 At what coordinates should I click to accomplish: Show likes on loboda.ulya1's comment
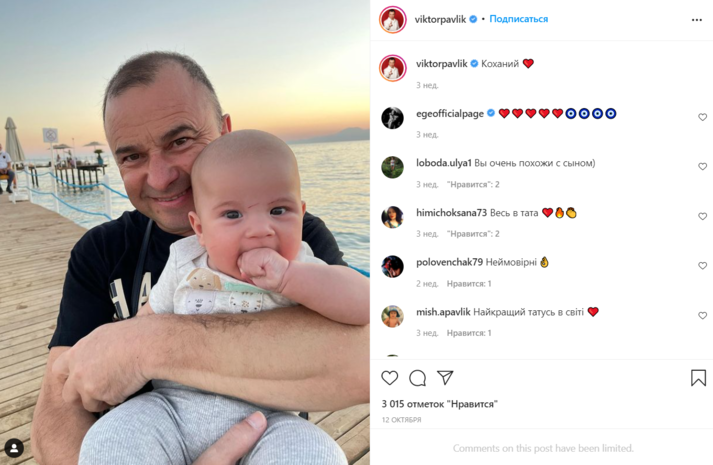pyautogui.click(x=473, y=184)
